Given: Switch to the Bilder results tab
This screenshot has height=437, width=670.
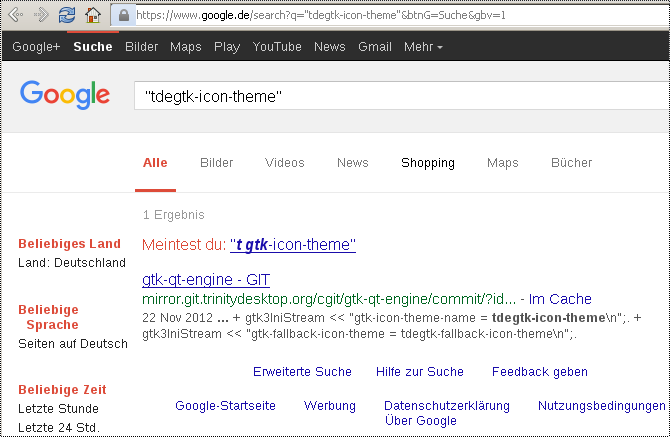Looking at the screenshot, I should click(216, 163).
